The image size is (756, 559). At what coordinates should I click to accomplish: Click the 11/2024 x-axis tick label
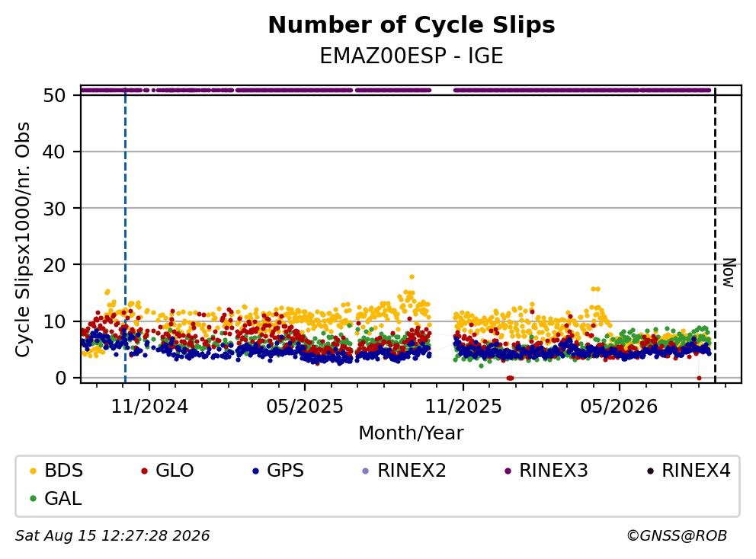tap(149, 407)
